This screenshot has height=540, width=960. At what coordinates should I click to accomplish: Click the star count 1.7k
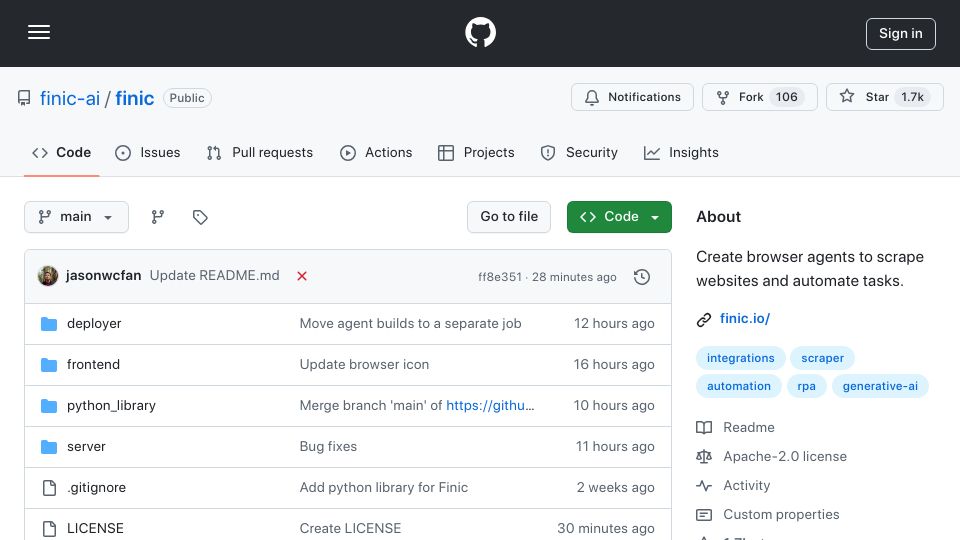pyautogui.click(x=912, y=97)
